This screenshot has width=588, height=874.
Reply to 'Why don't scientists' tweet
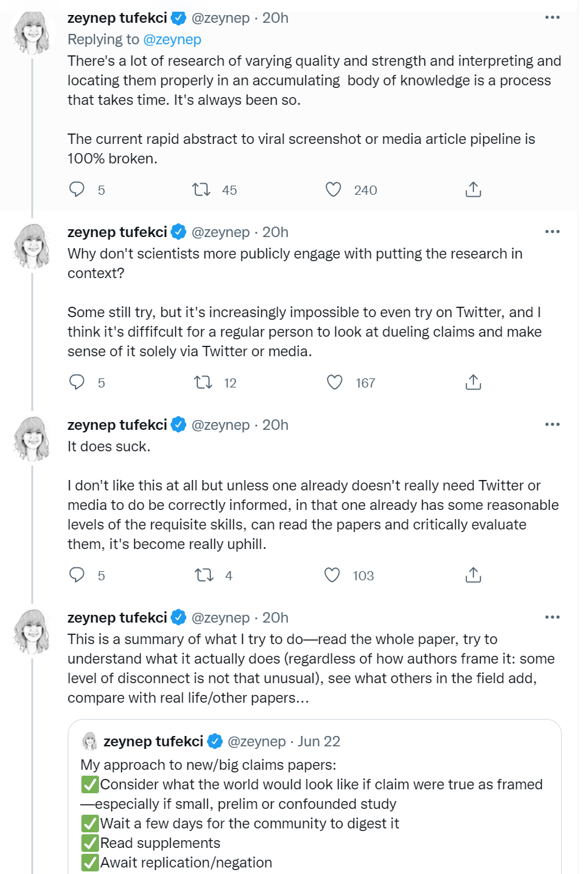[77, 382]
